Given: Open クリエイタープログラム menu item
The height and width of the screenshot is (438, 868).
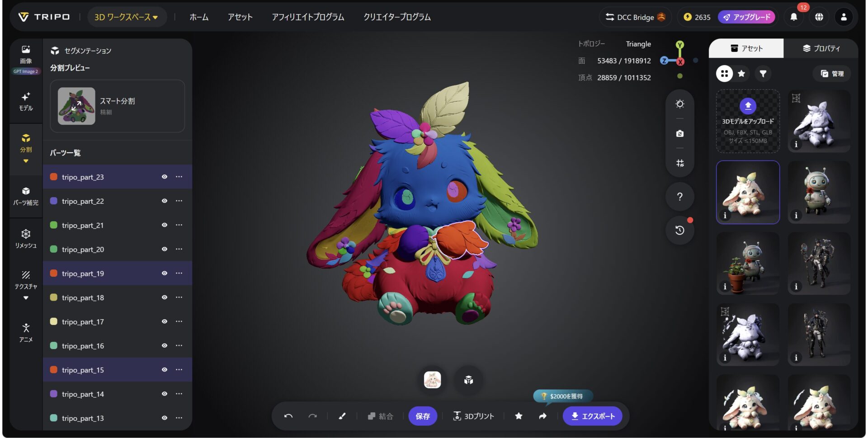Looking at the screenshot, I should (397, 17).
